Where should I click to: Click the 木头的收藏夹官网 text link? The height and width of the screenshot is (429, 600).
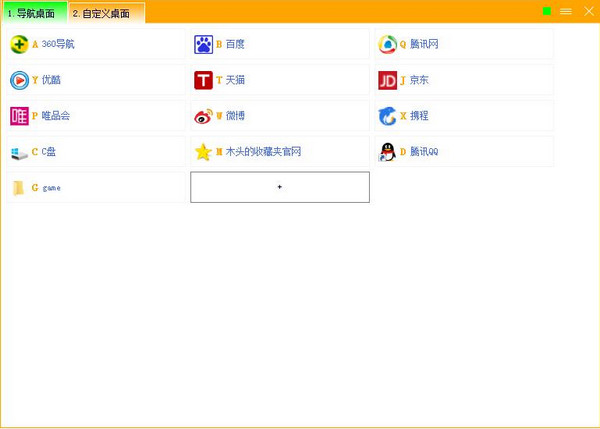point(263,152)
